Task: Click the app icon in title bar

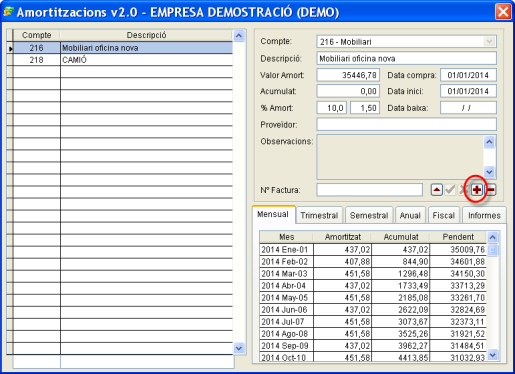Action: (x=8, y=11)
